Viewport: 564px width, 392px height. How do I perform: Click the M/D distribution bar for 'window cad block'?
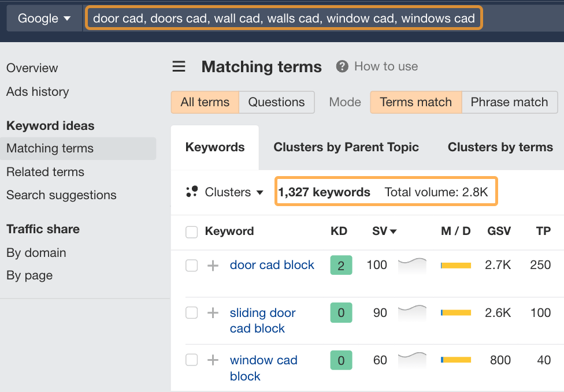456,360
